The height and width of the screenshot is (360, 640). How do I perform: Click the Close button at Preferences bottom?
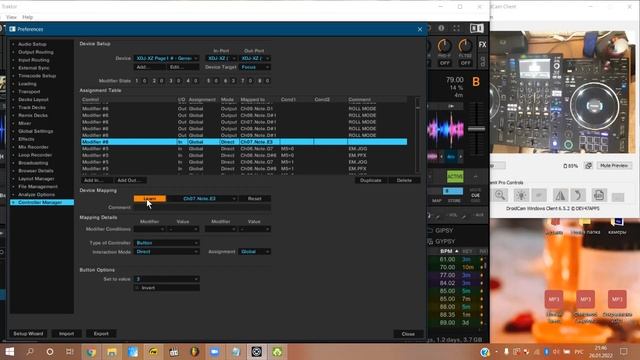click(x=408, y=333)
